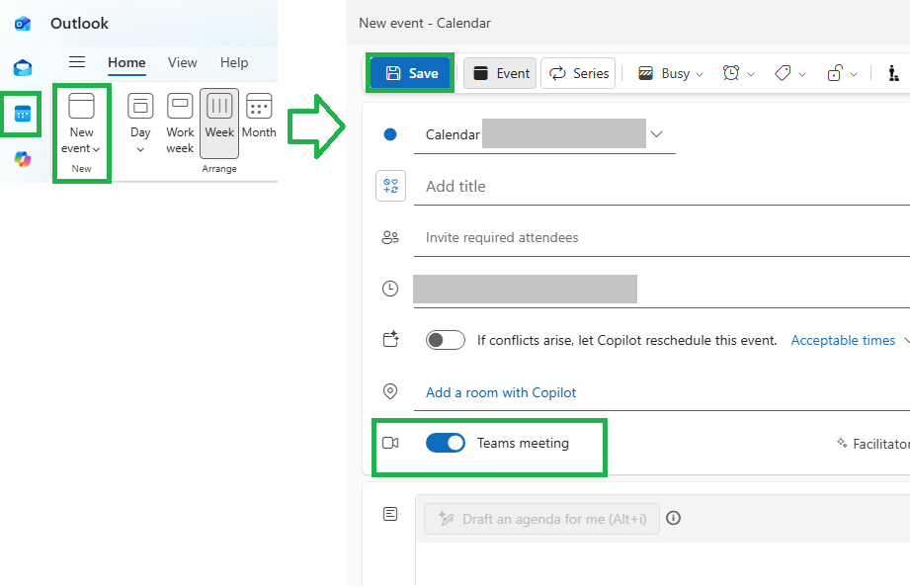The image size is (910, 588).
Task: Open the Copilot icon in sidebar
Action: 23,158
